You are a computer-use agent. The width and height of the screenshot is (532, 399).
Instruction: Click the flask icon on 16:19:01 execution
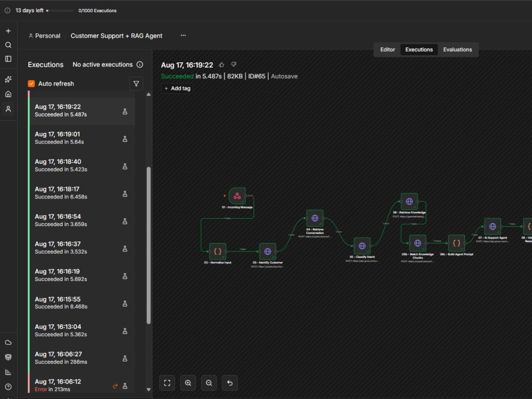[125, 139]
